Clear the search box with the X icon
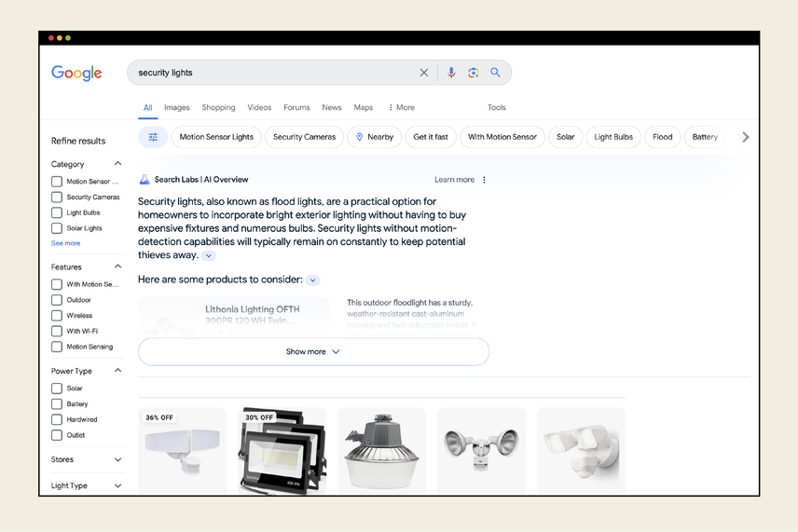 [x=423, y=73]
